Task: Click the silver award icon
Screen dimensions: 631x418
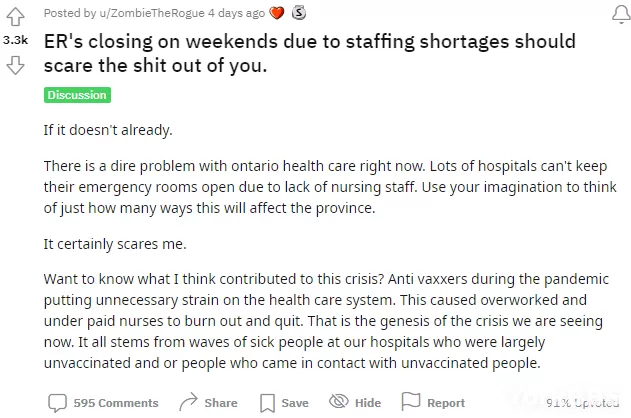Action: tap(299, 13)
